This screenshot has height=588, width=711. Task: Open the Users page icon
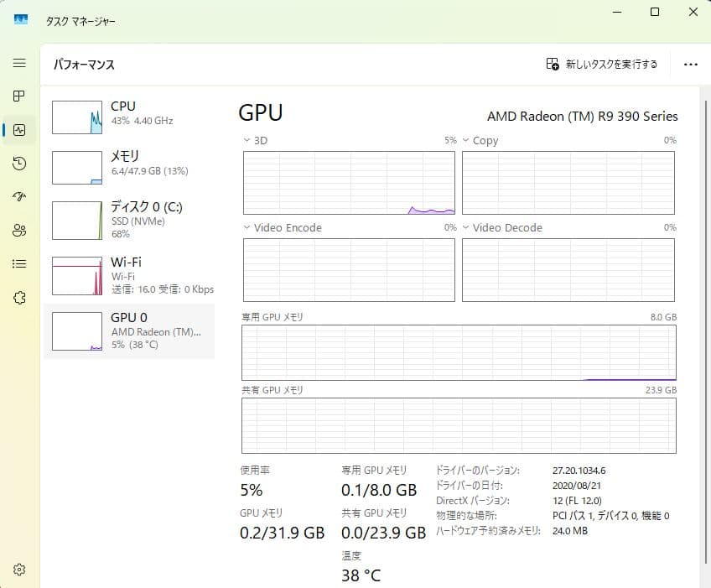click(18, 230)
